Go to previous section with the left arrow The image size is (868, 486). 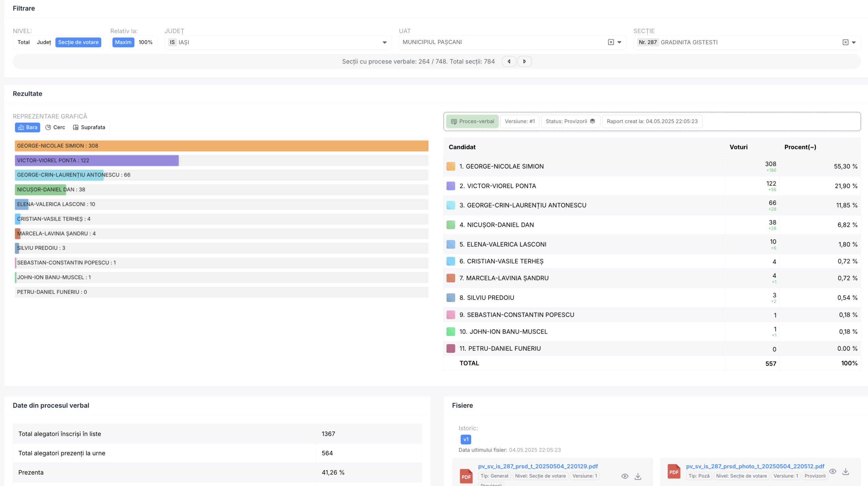(x=509, y=61)
